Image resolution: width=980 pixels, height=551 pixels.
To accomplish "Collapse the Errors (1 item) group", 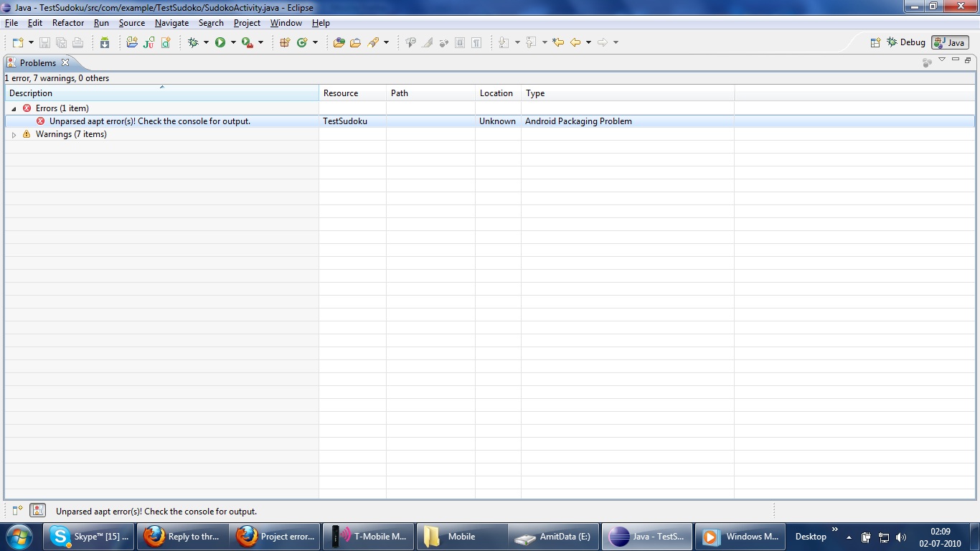I will coord(14,108).
